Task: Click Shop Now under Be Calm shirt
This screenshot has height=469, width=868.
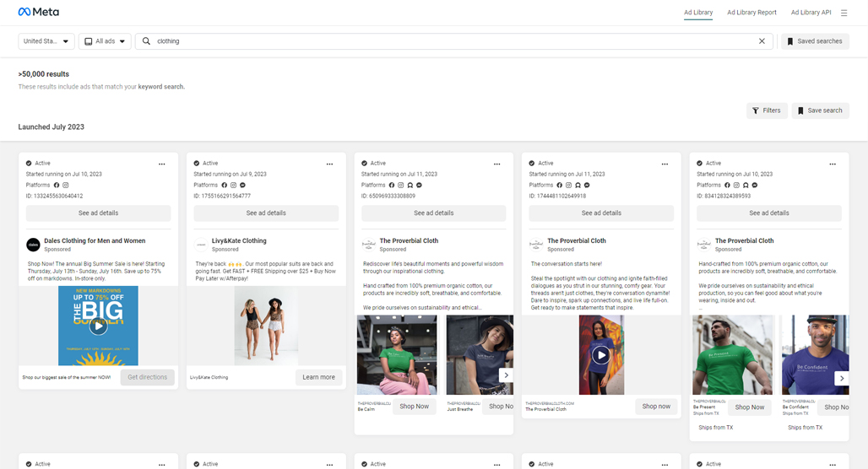Action: point(414,407)
